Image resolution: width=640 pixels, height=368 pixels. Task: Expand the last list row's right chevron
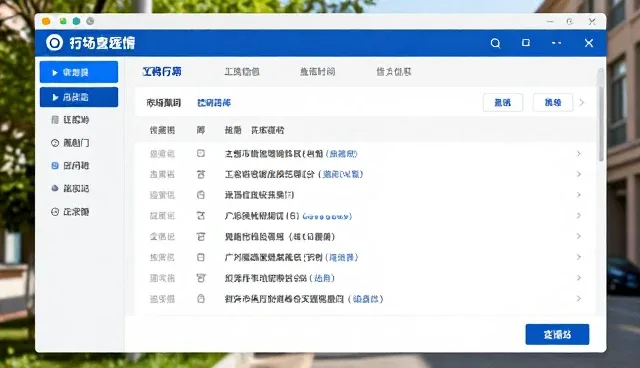click(578, 299)
